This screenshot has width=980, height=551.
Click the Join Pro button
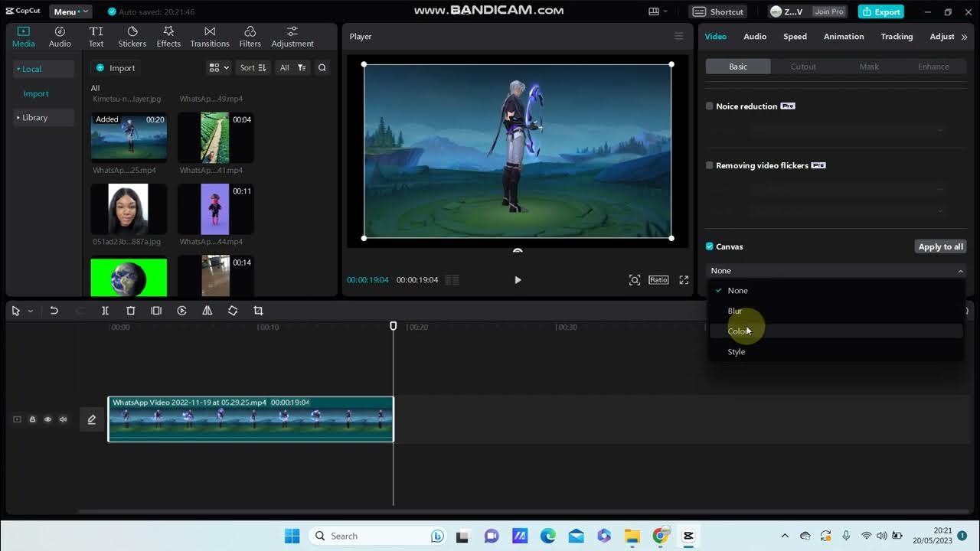tap(829, 11)
